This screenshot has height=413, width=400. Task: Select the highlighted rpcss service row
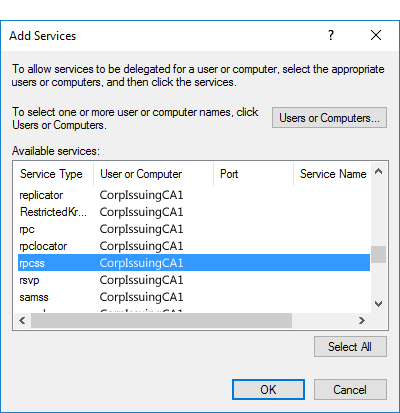pyautogui.click(x=194, y=263)
